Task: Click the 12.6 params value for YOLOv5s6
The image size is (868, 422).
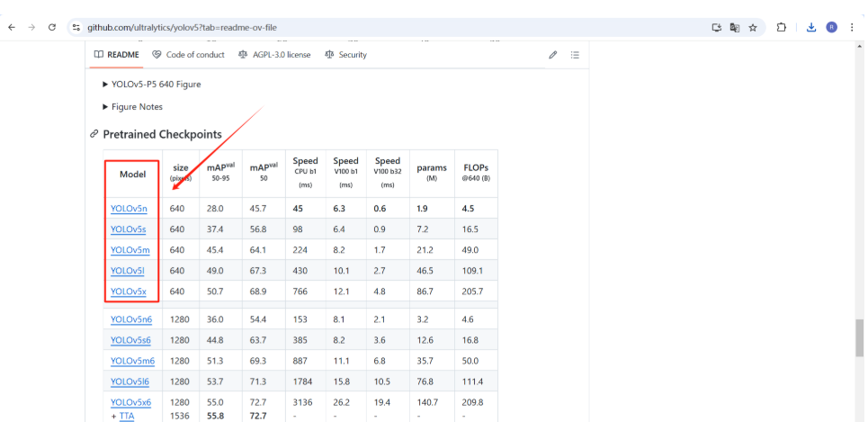Action: (425, 340)
